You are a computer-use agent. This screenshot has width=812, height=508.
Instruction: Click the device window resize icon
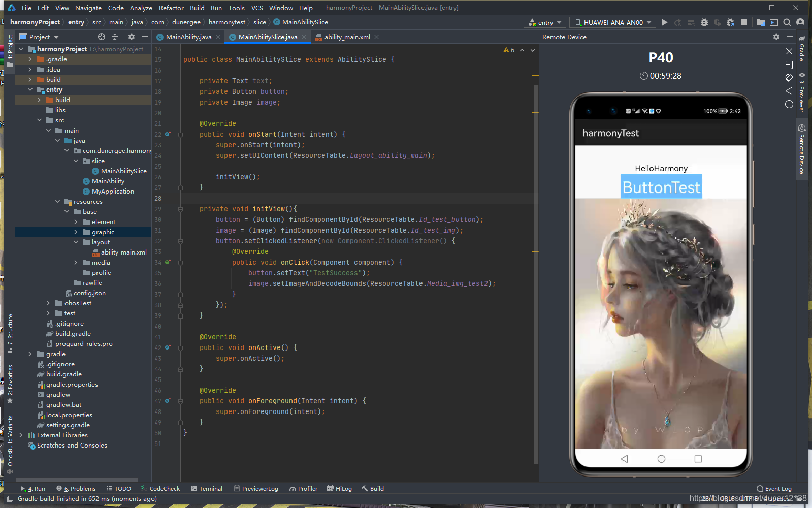point(789,65)
